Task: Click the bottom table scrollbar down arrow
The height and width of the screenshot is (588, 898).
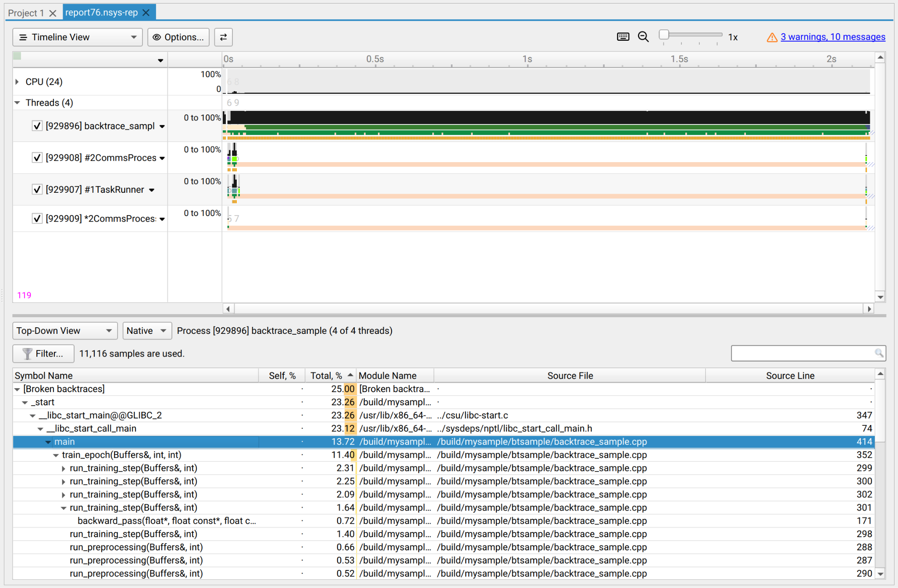Action: [880, 574]
